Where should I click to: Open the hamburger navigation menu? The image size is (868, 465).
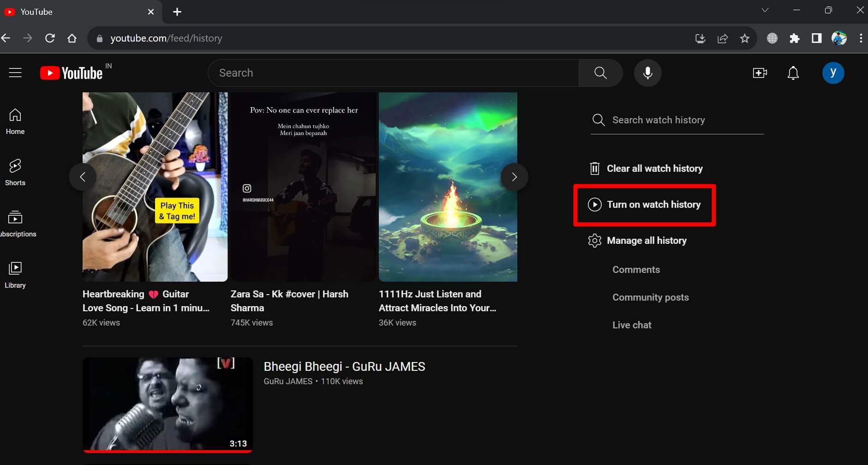(x=15, y=72)
